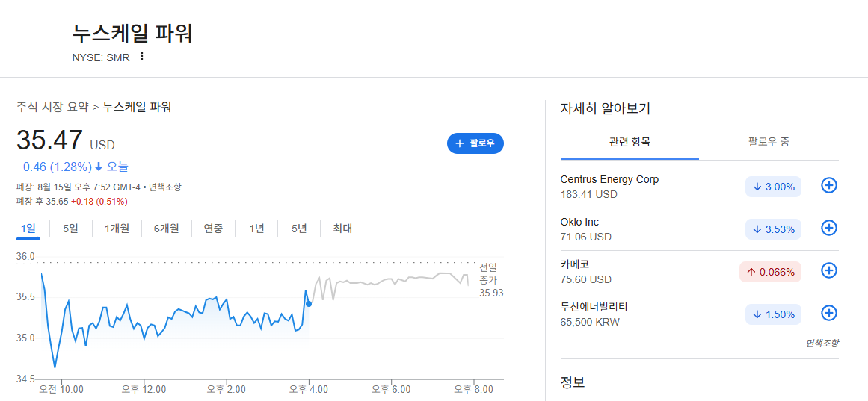The image size is (868, 401).
Task: Click the blue closing-price dot on chart
Action: coord(309,304)
